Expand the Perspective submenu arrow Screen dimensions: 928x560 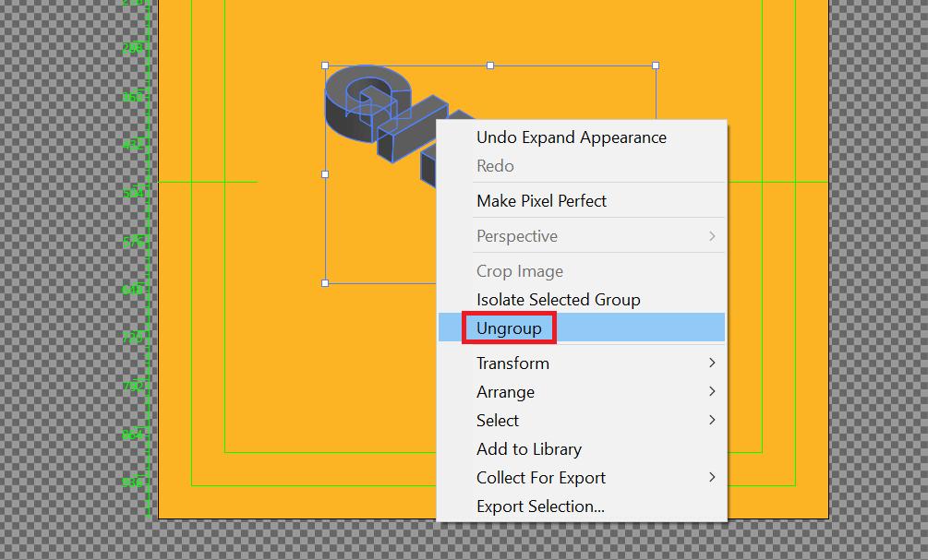(x=711, y=236)
